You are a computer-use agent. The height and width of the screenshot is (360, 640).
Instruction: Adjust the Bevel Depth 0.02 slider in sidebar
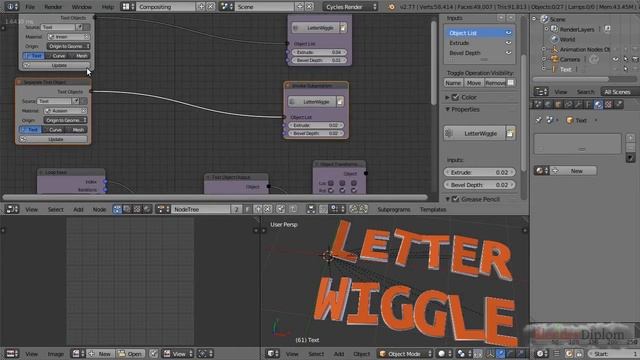(479, 185)
